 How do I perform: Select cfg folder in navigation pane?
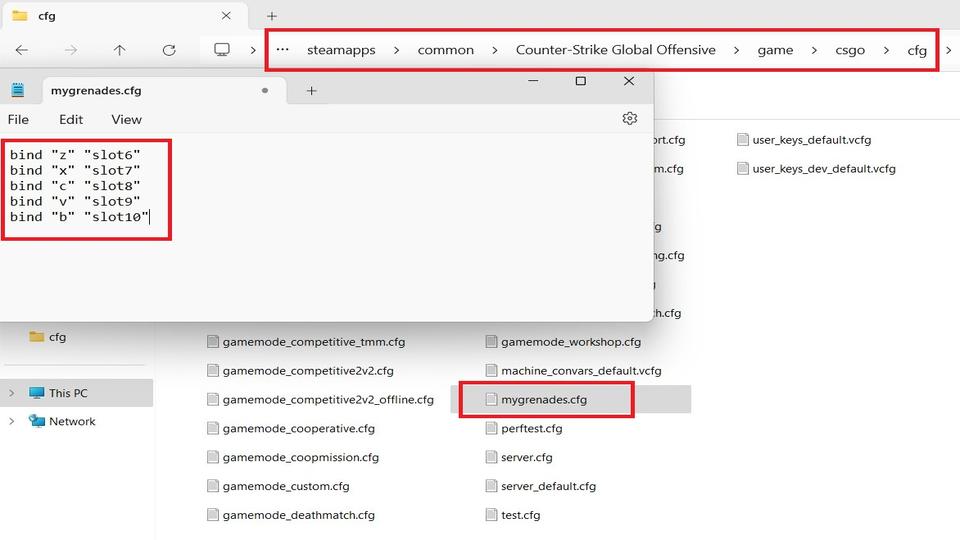click(57, 337)
